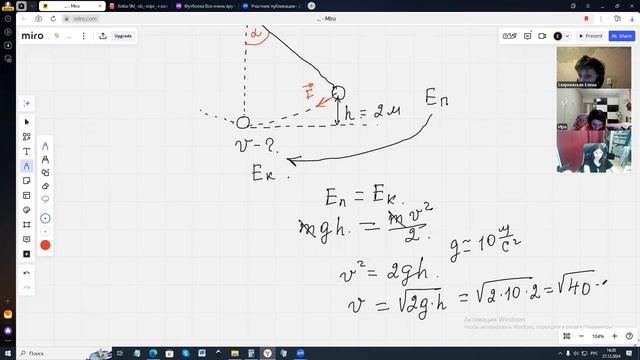Zoom in with plus button
The width and height of the screenshot is (640, 360).
[x=615, y=336]
